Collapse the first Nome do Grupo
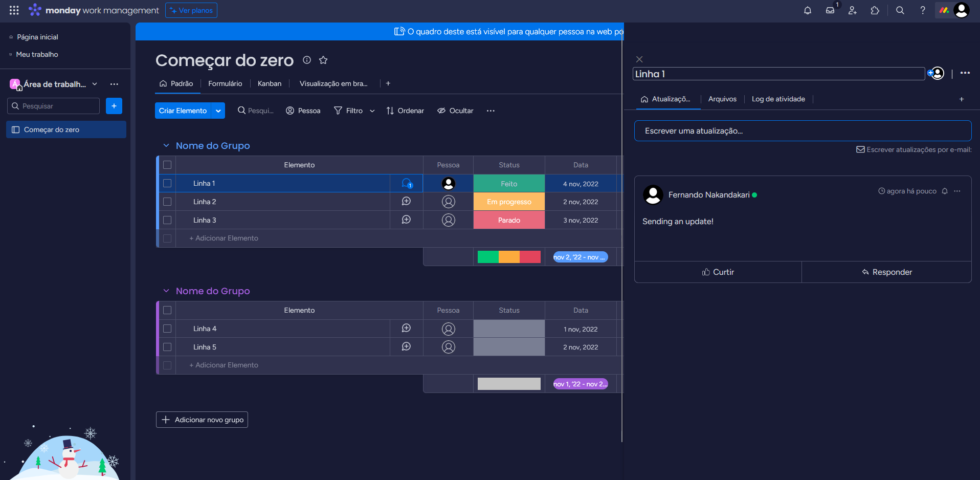The image size is (980, 480). (166, 146)
